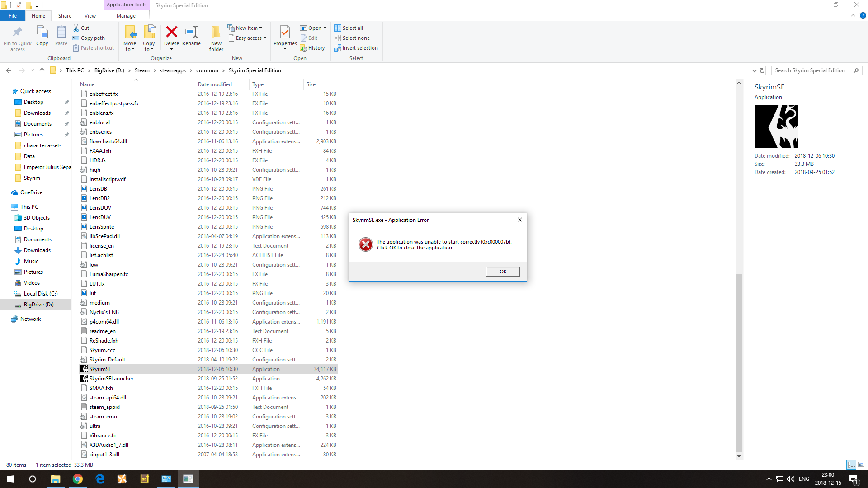Refresh the current folder view
The image size is (868, 488).
pyautogui.click(x=762, y=70)
